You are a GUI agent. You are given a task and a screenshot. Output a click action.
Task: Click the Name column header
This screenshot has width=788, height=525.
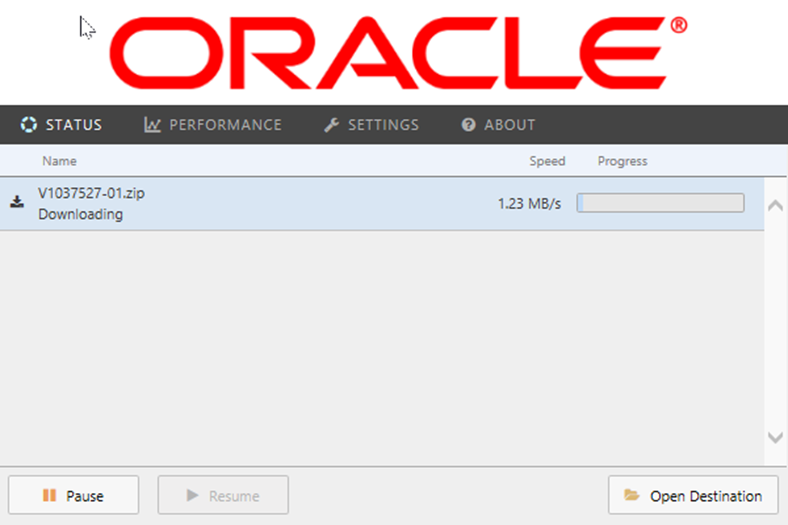click(x=59, y=161)
